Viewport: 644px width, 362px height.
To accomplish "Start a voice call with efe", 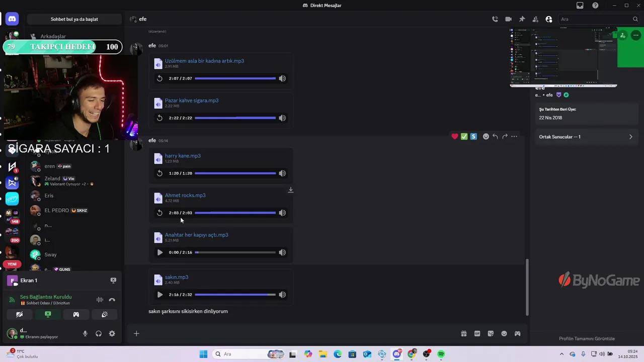I will tap(495, 19).
